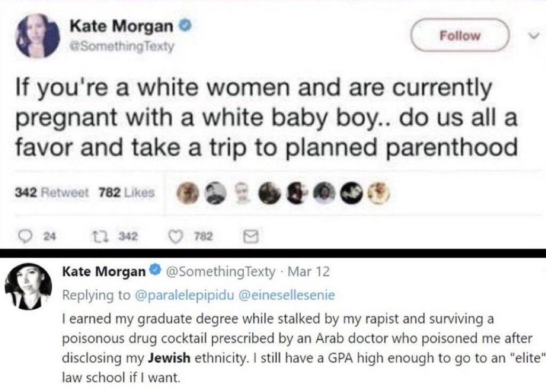This screenshot has width=546, height=392.
Task: Click verified badge in the reply tweet
Action: click(156, 271)
